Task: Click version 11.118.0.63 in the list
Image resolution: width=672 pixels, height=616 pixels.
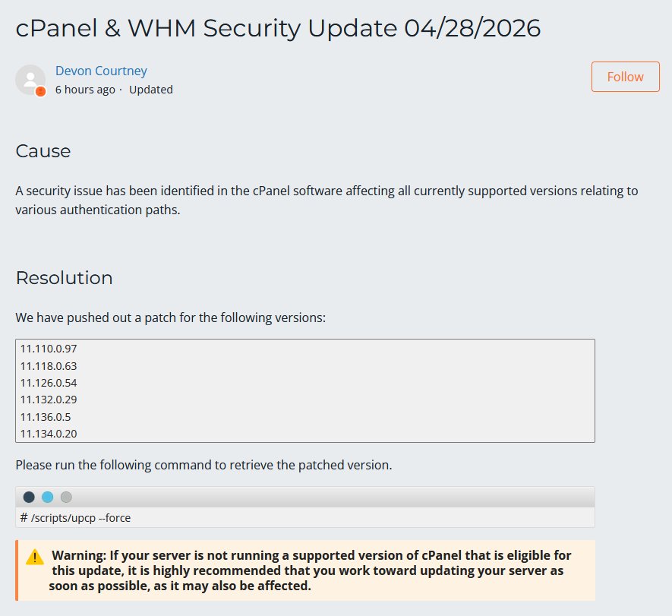Action: pos(49,366)
